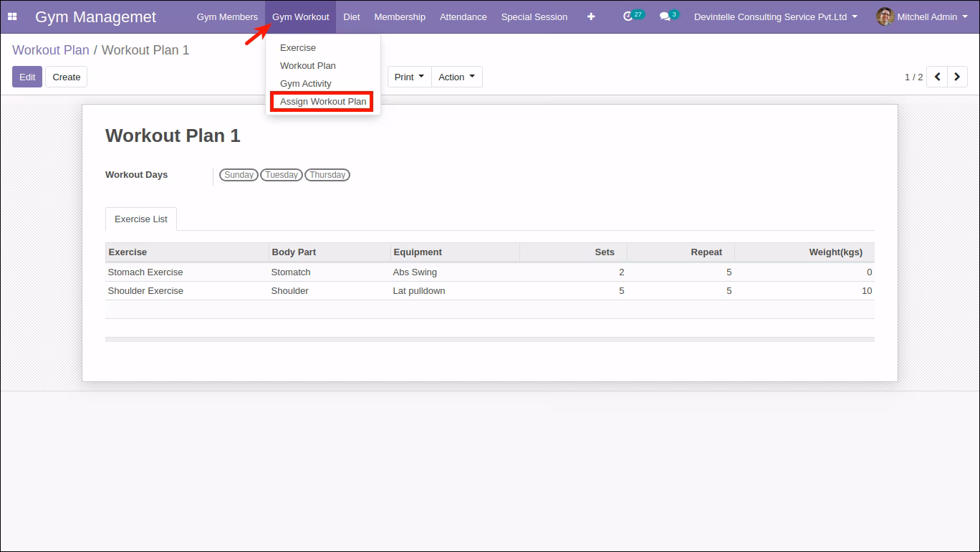Navigate to Workout Plan breadcrumb link
This screenshot has height=552, width=980.
click(x=51, y=50)
